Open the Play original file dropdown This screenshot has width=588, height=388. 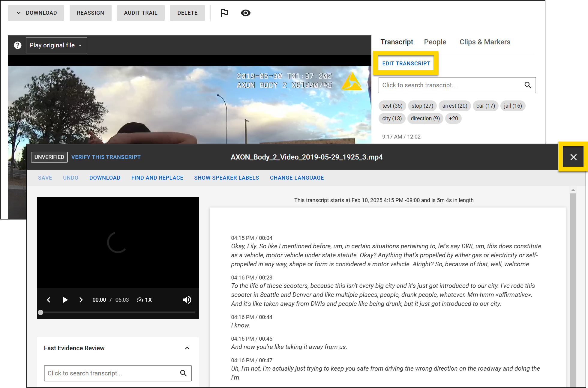pyautogui.click(x=56, y=45)
